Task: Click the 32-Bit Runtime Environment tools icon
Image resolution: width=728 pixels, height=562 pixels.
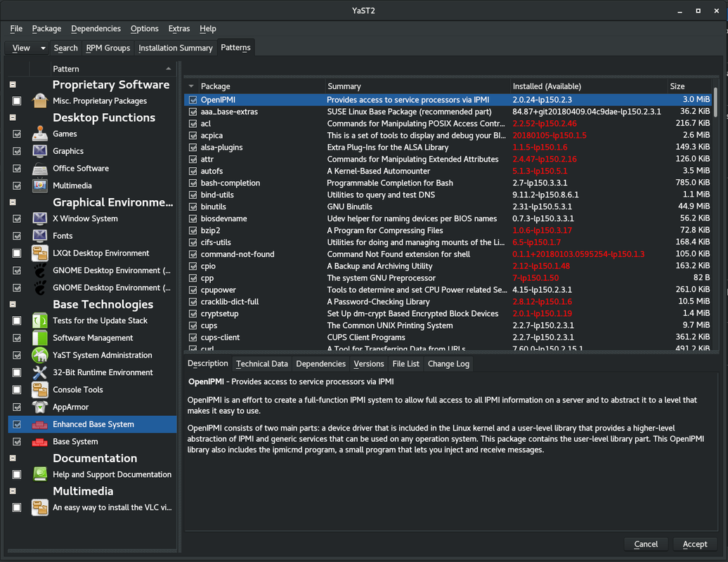Action: point(40,372)
